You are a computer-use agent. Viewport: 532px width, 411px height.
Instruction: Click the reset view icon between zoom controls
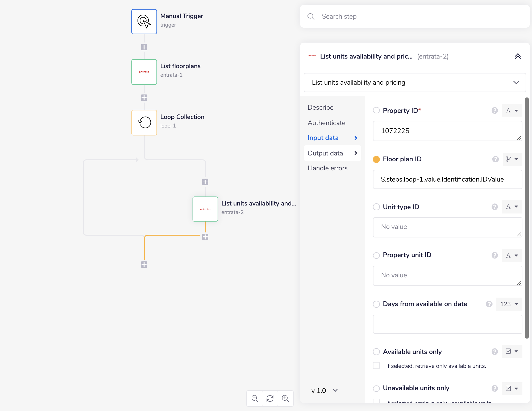270,398
